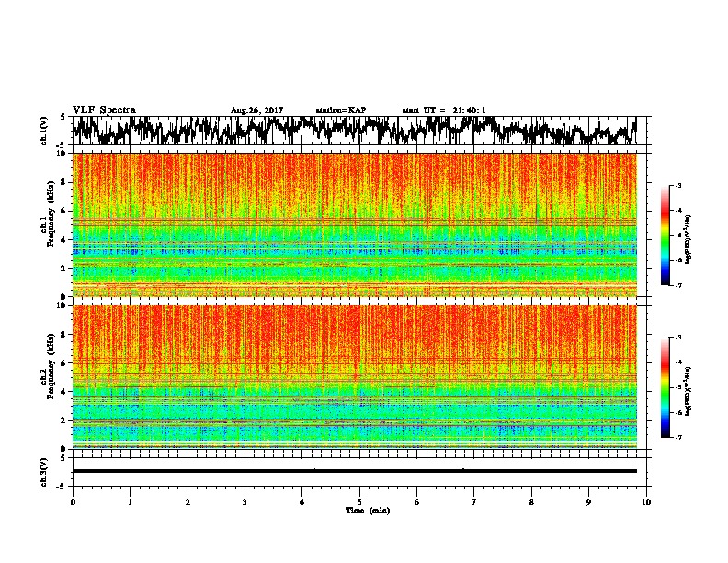Image resolution: width=728 pixels, height=563 pixels.
Task: Click time axis tick label 3
Action: (x=245, y=502)
